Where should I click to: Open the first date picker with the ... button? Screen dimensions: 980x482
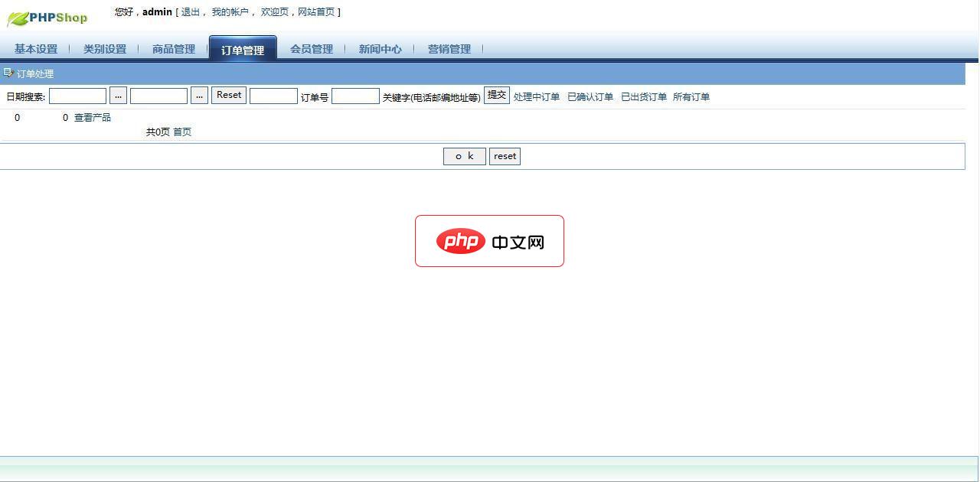pyautogui.click(x=118, y=95)
